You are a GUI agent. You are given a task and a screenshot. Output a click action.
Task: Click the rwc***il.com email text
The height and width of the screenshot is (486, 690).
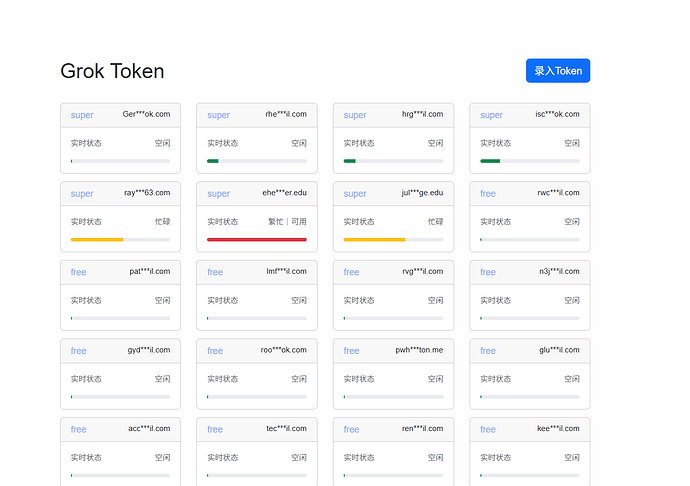coord(558,193)
